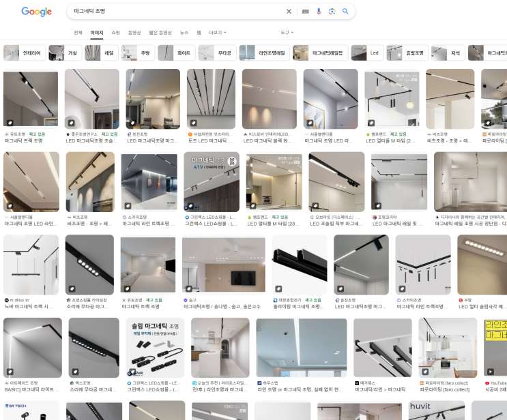Screen dimensions: 507x420
Task: Filter results by the 레일 chip
Action: pos(102,53)
